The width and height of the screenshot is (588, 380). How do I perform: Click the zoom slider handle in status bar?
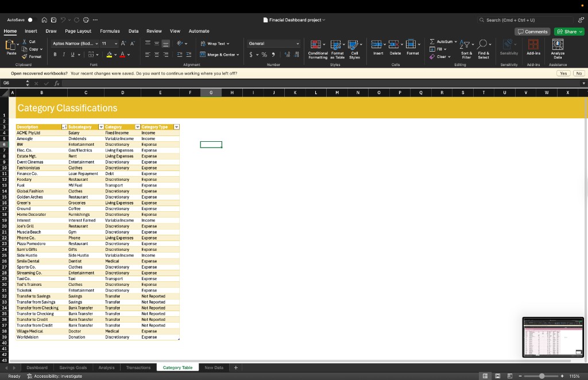tap(541, 376)
